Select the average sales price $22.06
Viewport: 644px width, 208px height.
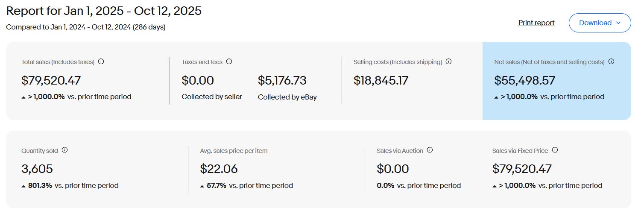pos(219,169)
